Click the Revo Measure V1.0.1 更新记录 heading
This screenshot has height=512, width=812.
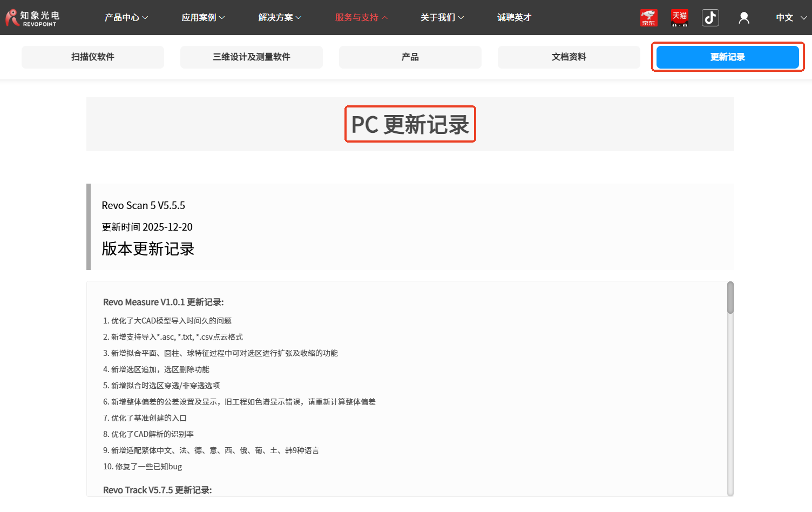pyautogui.click(x=163, y=302)
